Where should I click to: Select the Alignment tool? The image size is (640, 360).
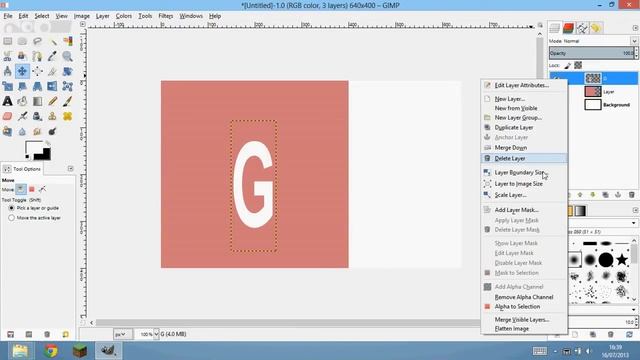click(38, 71)
